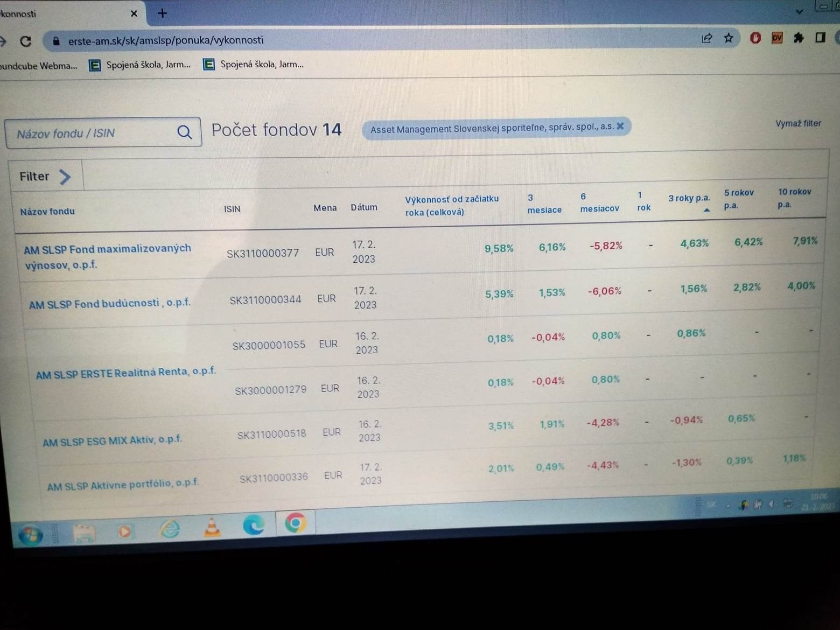This screenshot has height=630, width=840.
Task: Open the Extensions puzzle piece menu
Action: click(799, 37)
